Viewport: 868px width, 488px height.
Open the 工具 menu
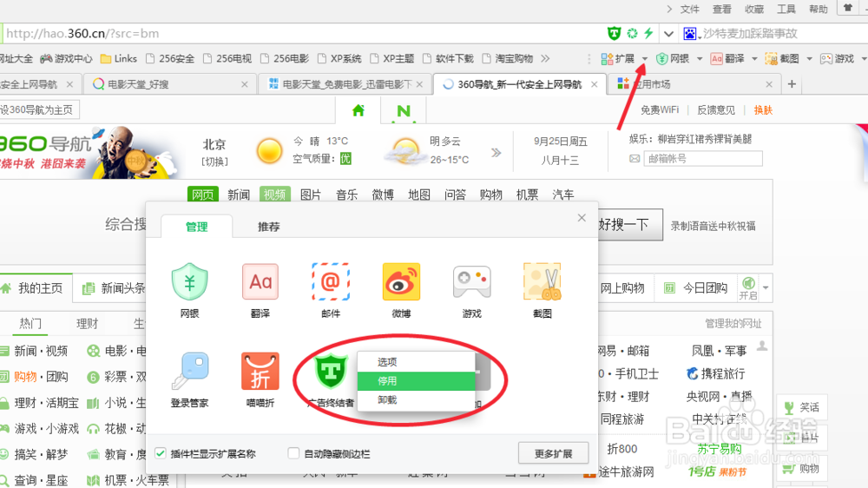786,9
